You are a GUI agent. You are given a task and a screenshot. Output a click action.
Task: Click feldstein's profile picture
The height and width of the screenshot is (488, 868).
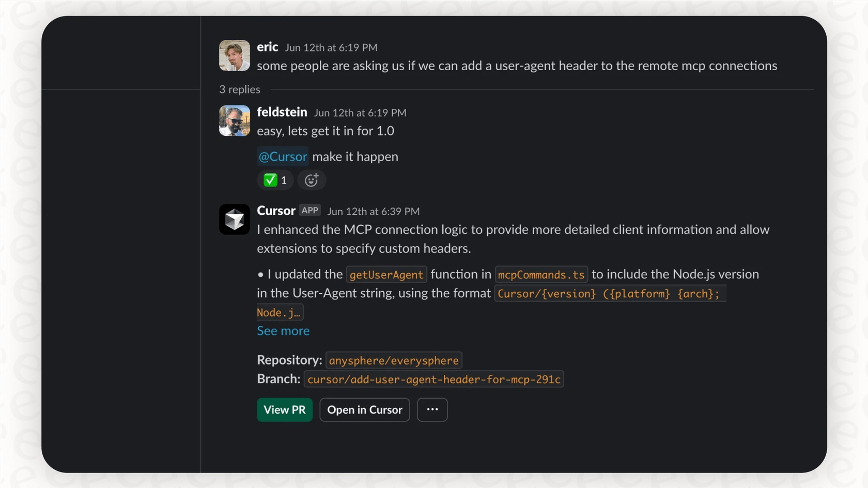234,120
